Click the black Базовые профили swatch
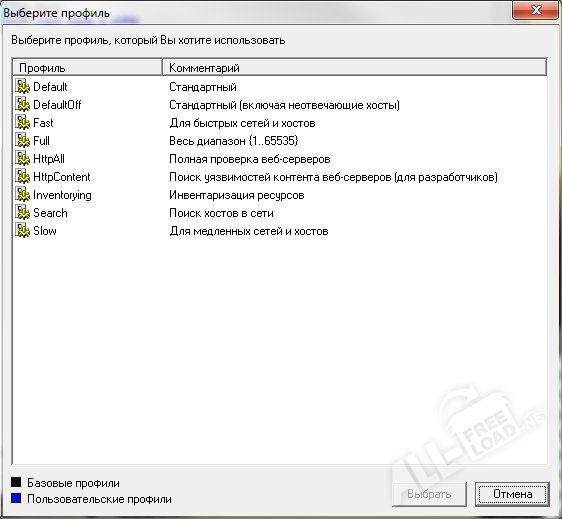This screenshot has width=562, height=519. 16,482
